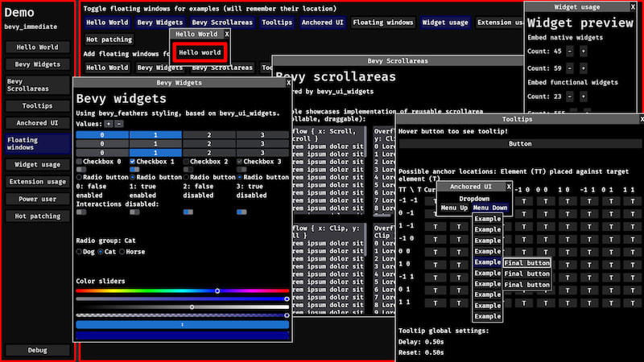Click Hot patching below the top toggle row
Screen dimensions: 644x362
click(109, 39)
